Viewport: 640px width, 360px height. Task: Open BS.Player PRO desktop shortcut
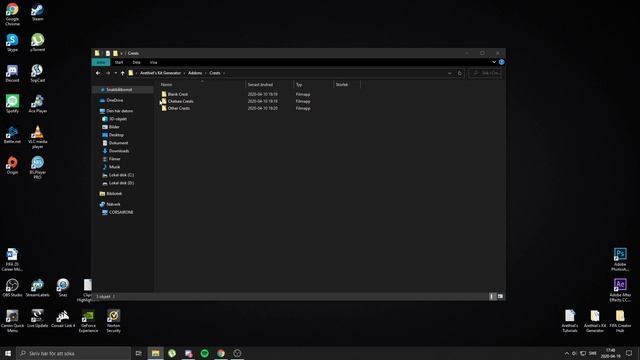[x=37, y=167]
